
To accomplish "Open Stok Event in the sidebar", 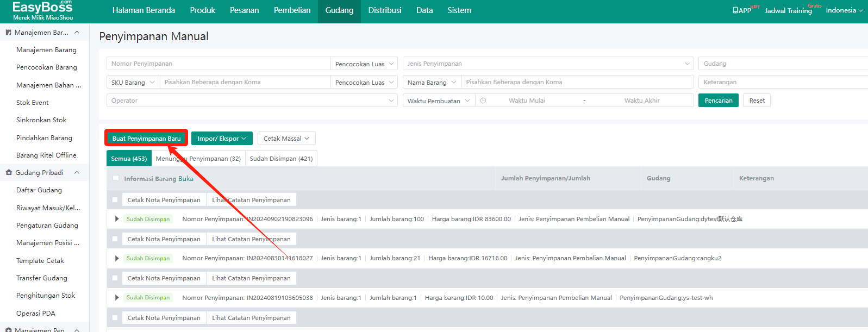I will (x=33, y=103).
